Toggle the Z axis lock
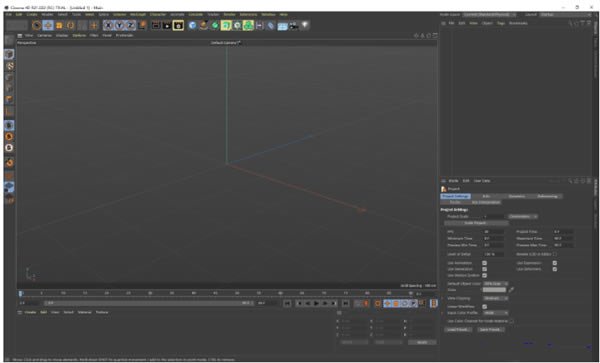Image resolution: width=600 pixels, height=363 pixels. tap(130, 26)
